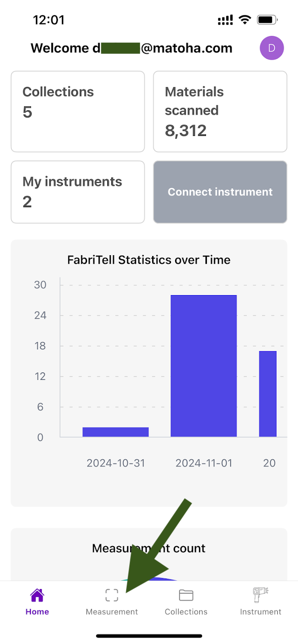This screenshot has height=644, width=298.
Task: Tap the Wi-Fi status icon
Action: pyautogui.click(x=245, y=20)
